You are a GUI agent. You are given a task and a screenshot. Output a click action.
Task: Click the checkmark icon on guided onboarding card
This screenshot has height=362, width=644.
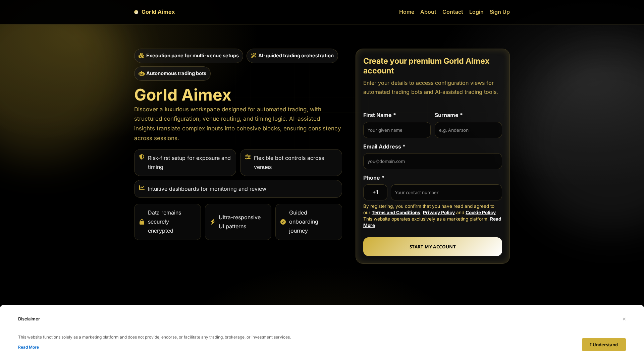point(283,222)
